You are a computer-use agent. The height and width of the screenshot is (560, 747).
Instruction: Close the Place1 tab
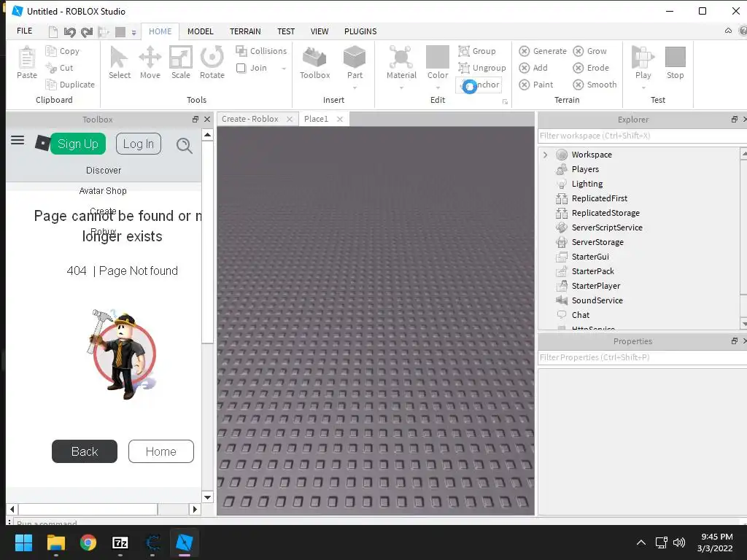point(340,119)
